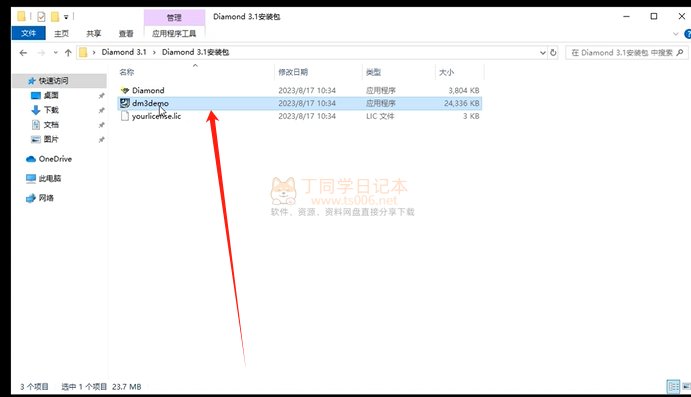Click the properties quick access toolbar icon
691x397 pixels.
41,17
